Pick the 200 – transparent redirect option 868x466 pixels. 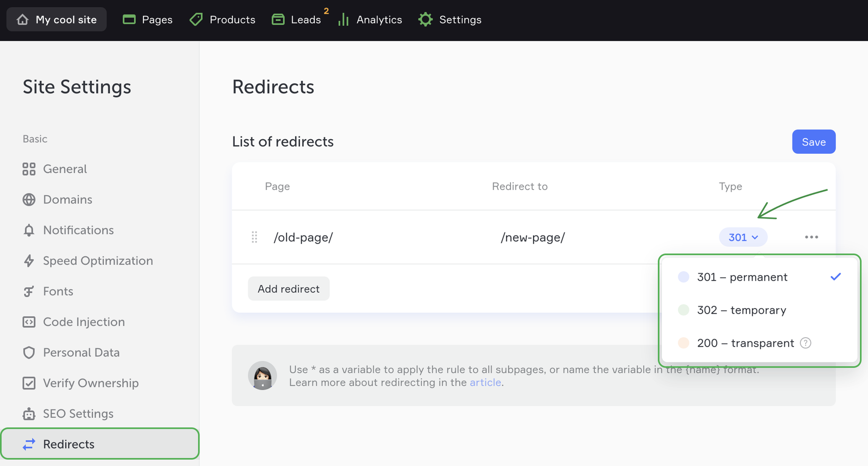click(x=745, y=343)
